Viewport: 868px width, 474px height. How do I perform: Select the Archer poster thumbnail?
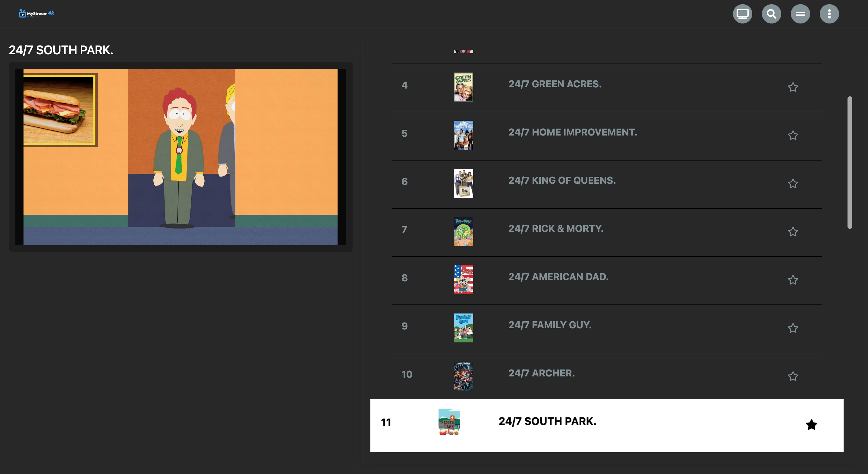[463, 376]
